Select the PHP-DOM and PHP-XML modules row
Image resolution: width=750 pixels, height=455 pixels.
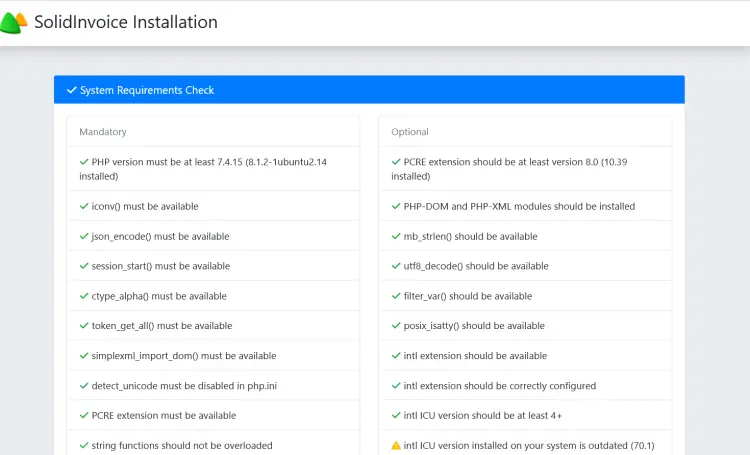525,206
